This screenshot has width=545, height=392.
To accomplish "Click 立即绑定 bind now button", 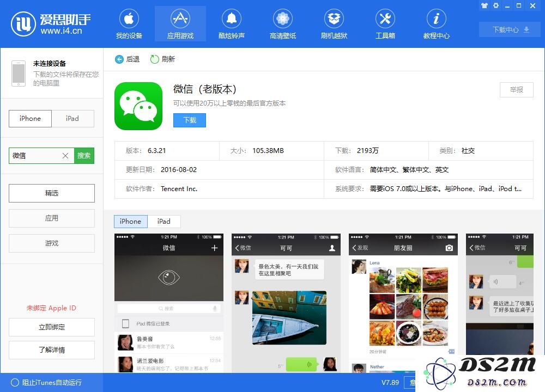I will point(52,327).
